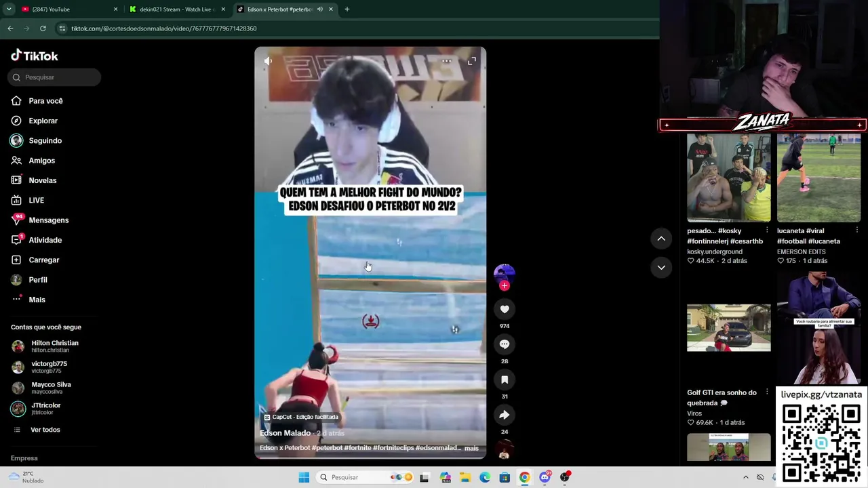Click the #peterbot hashtag in the caption
868x488 pixels.
point(327,448)
